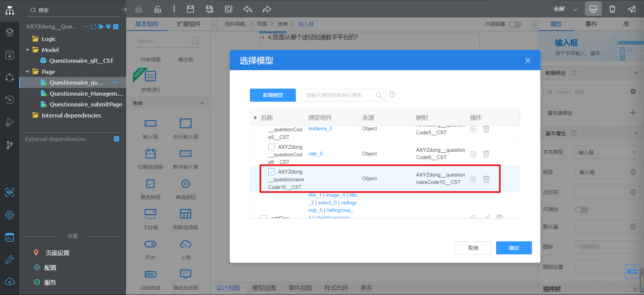
Task: Add external dependency with plus icon
Action: (116, 139)
